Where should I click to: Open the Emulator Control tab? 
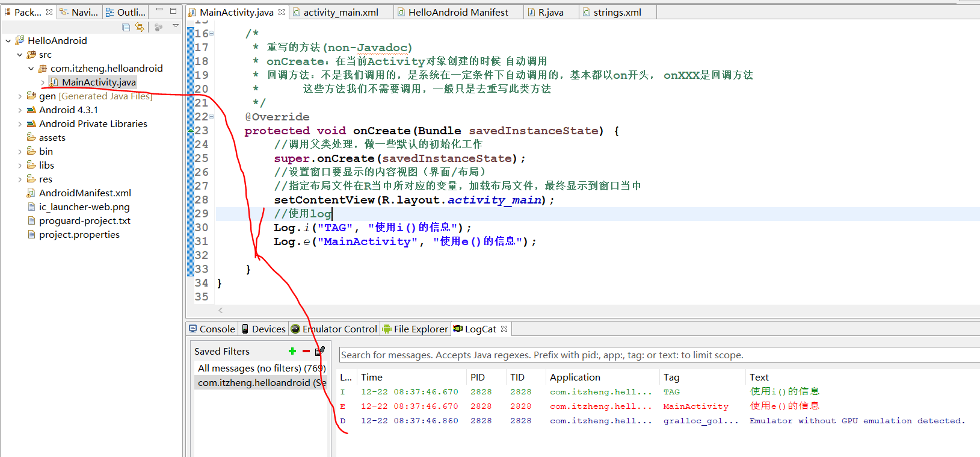click(334, 329)
